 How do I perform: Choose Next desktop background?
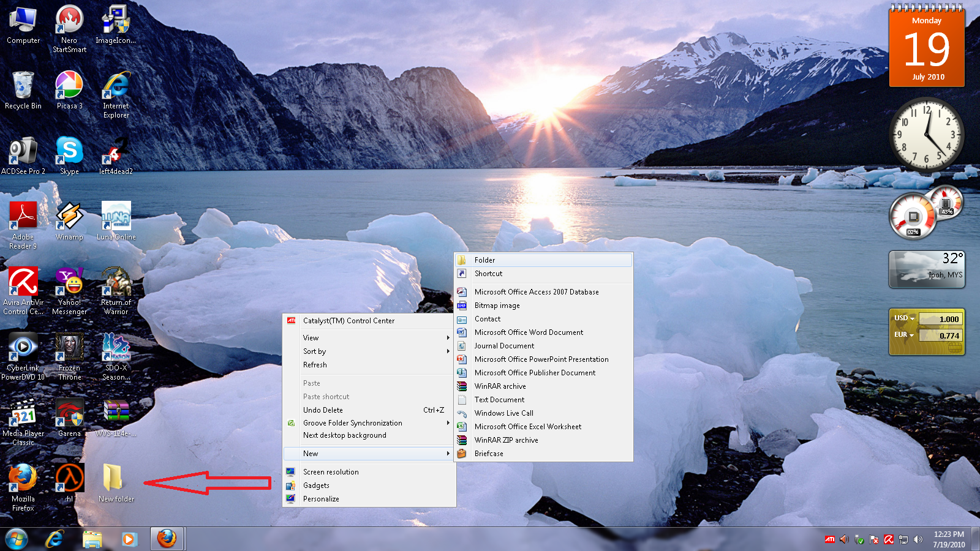(344, 435)
